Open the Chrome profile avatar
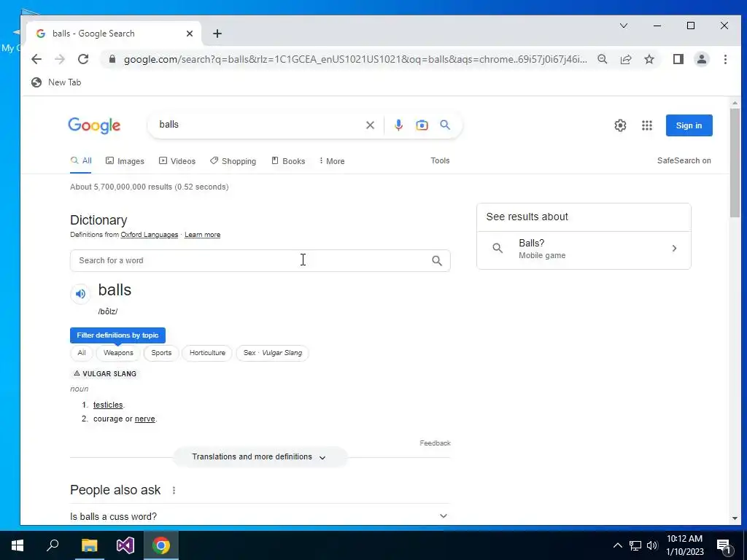This screenshot has height=560, width=747. coord(701,59)
